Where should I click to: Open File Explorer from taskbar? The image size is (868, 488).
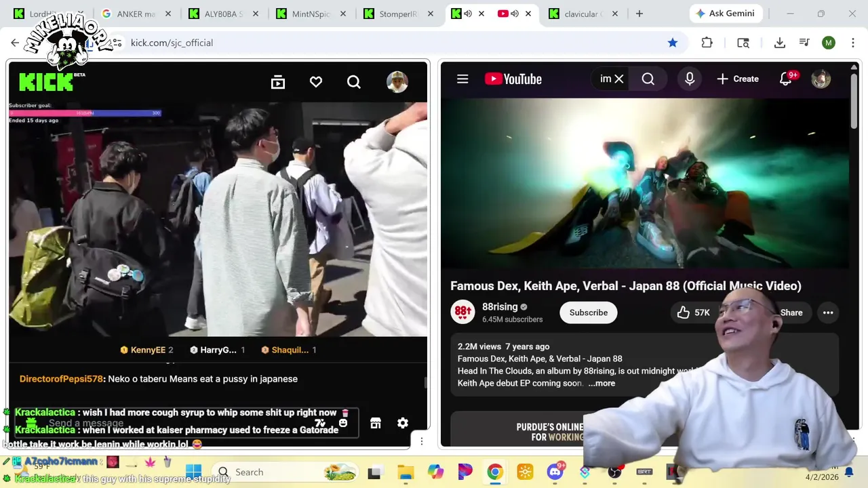click(406, 472)
